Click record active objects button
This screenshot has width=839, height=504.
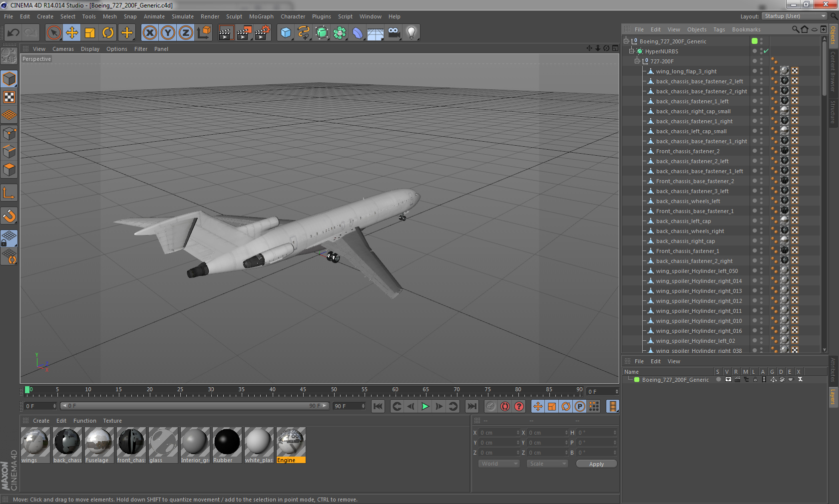(x=491, y=406)
